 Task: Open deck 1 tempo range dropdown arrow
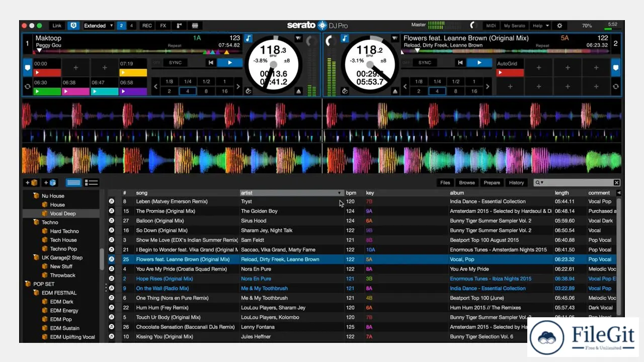pyautogui.click(x=298, y=39)
